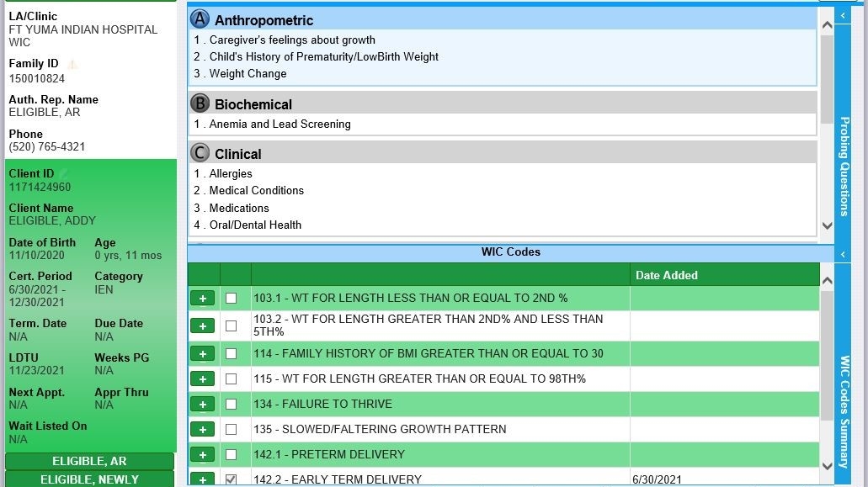The image size is (868, 487).
Task: Enable the 135 Slowed/Faltering Growth Pattern checkbox
Action: click(232, 430)
